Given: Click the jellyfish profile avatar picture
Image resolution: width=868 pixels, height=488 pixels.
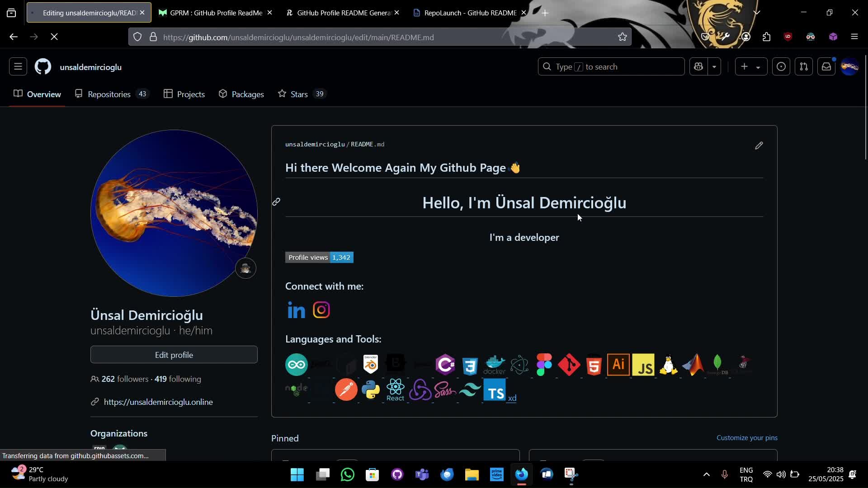Looking at the screenshot, I should click(174, 213).
